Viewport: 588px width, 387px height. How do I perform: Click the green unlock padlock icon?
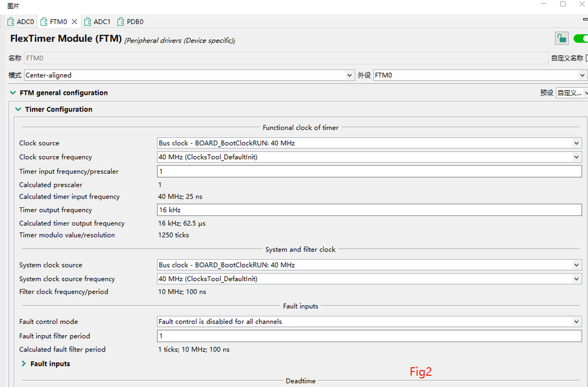pyautogui.click(x=562, y=39)
